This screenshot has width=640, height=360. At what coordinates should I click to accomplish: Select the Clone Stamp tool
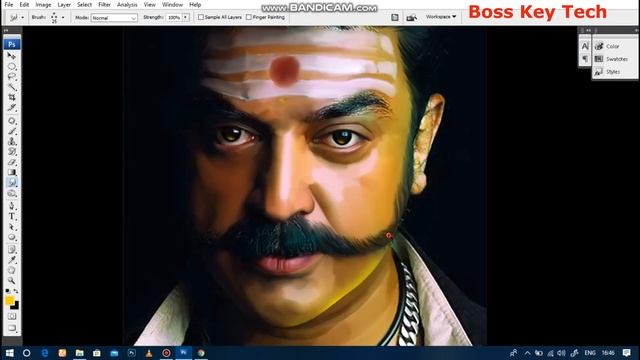click(x=12, y=141)
